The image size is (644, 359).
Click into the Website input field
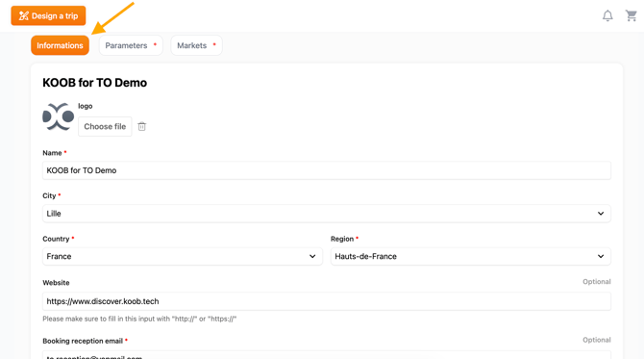point(327,301)
